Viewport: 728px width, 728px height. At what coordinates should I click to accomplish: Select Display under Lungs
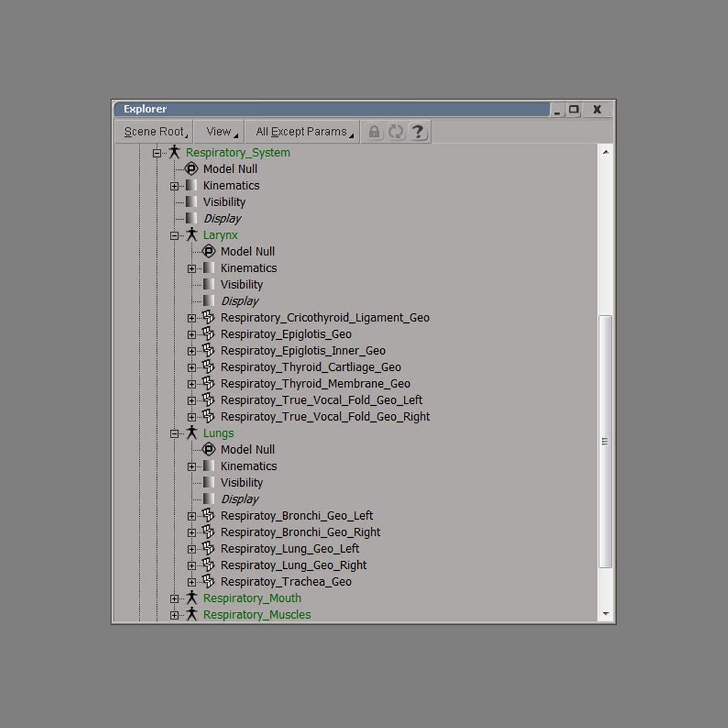click(x=239, y=499)
